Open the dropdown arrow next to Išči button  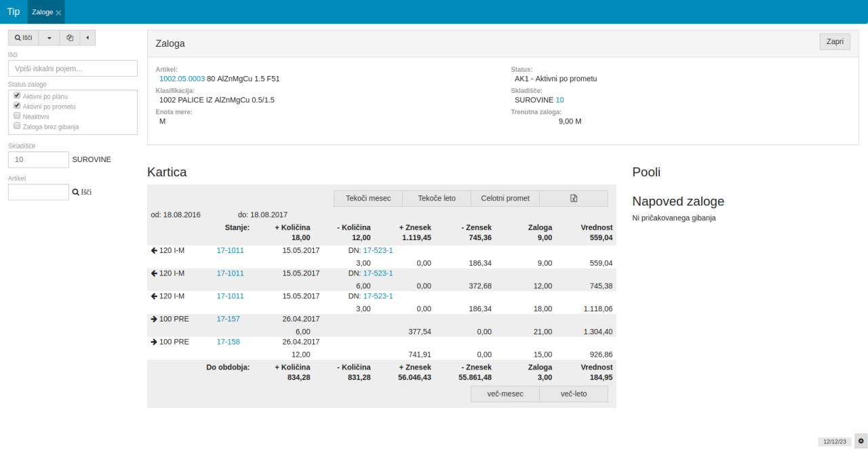[50, 37]
